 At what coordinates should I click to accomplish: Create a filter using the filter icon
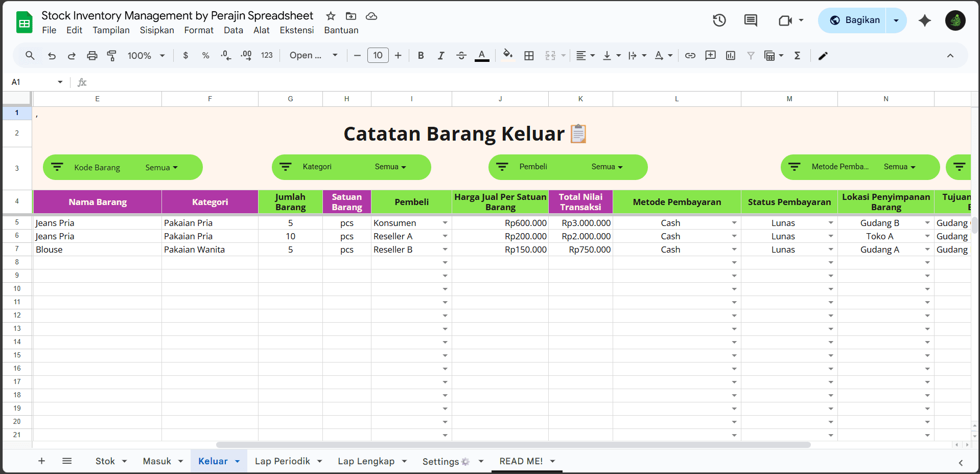pos(751,55)
